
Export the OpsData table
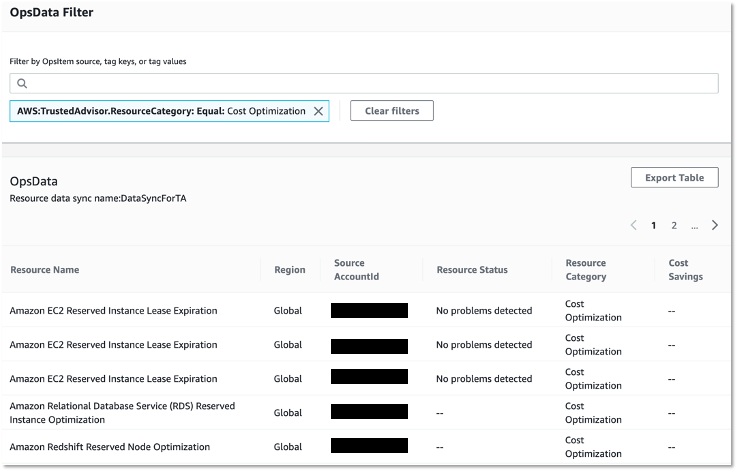click(674, 177)
